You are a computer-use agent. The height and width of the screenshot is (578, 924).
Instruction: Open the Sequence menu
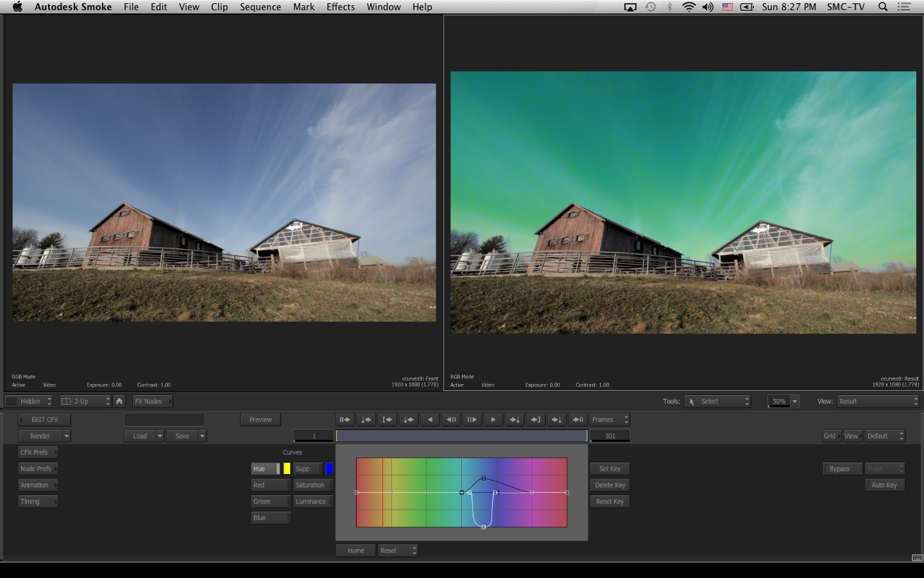(260, 7)
